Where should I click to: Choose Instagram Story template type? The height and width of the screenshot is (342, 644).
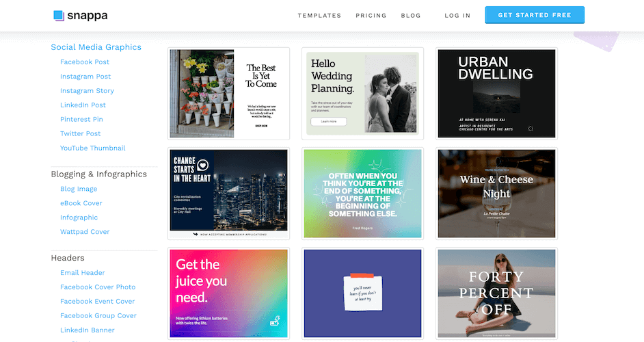tap(87, 91)
